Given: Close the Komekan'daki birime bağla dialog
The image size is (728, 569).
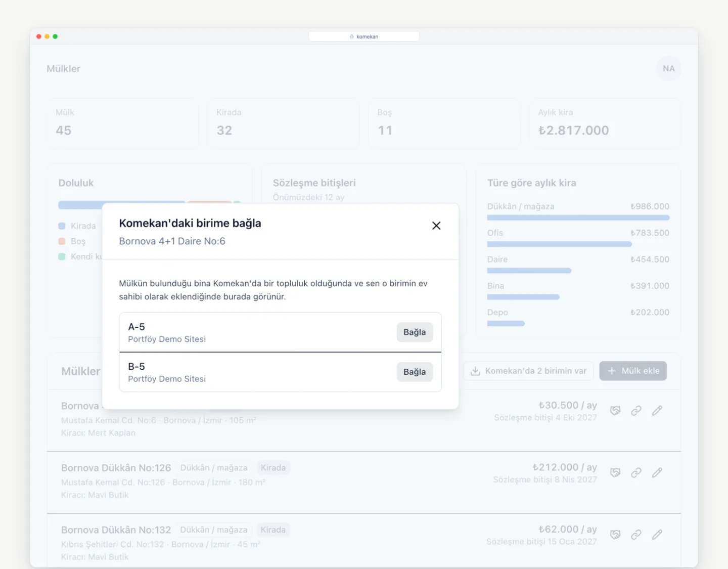Looking at the screenshot, I should point(436,226).
